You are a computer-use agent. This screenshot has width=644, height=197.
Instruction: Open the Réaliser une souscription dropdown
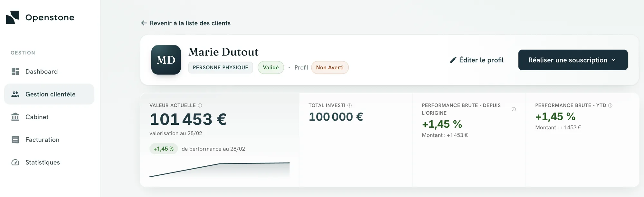click(x=573, y=60)
